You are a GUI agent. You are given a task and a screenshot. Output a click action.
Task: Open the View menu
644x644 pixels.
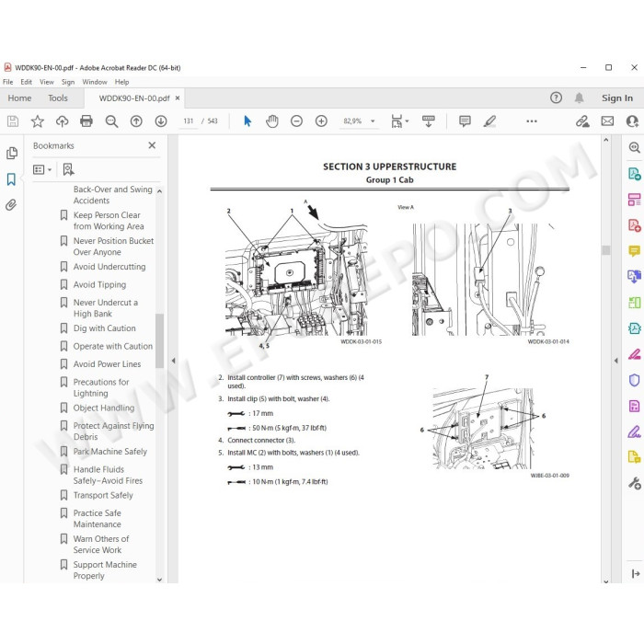coord(47,82)
